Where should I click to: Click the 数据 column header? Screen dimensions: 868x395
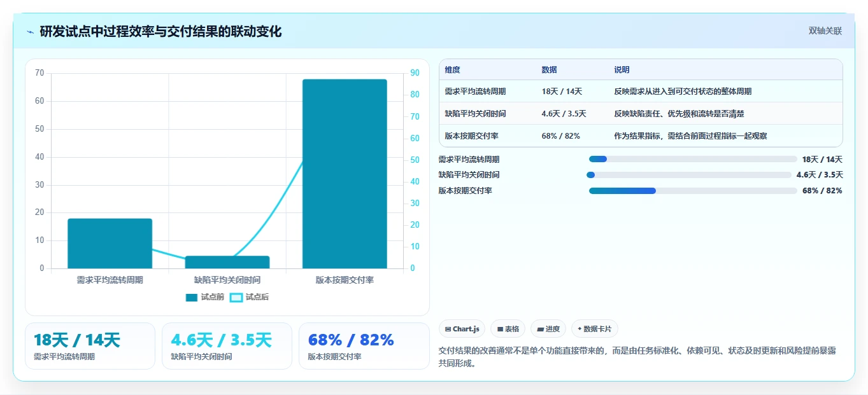(550, 70)
